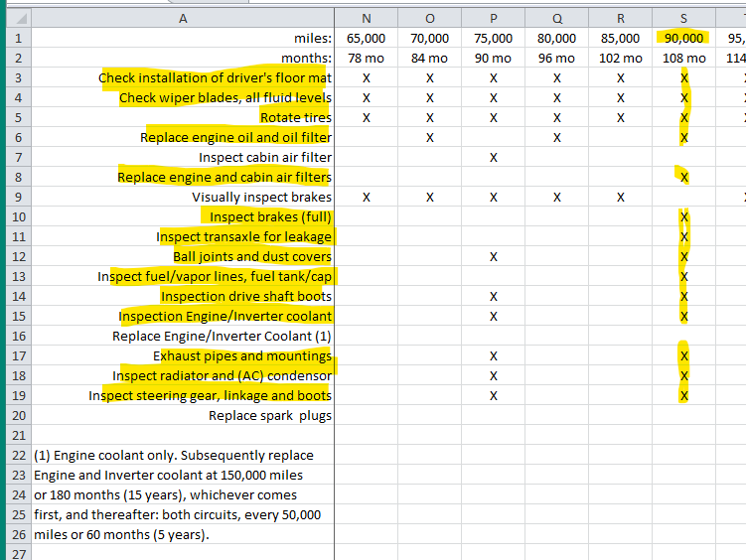Select row 21 header
The height and width of the screenshot is (560, 746).
click(19, 436)
